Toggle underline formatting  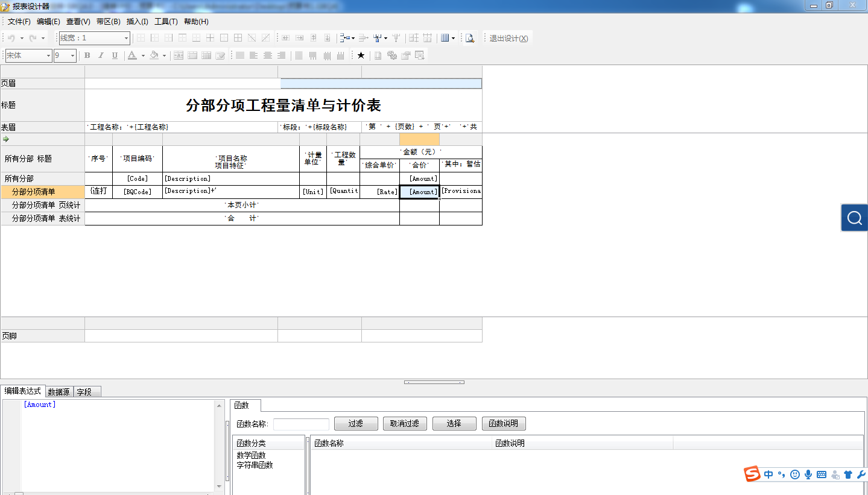coord(115,55)
